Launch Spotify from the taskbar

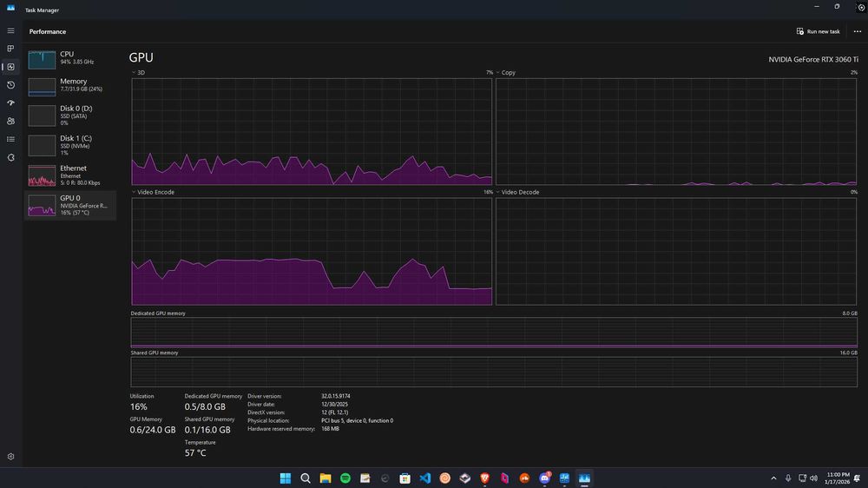click(345, 478)
